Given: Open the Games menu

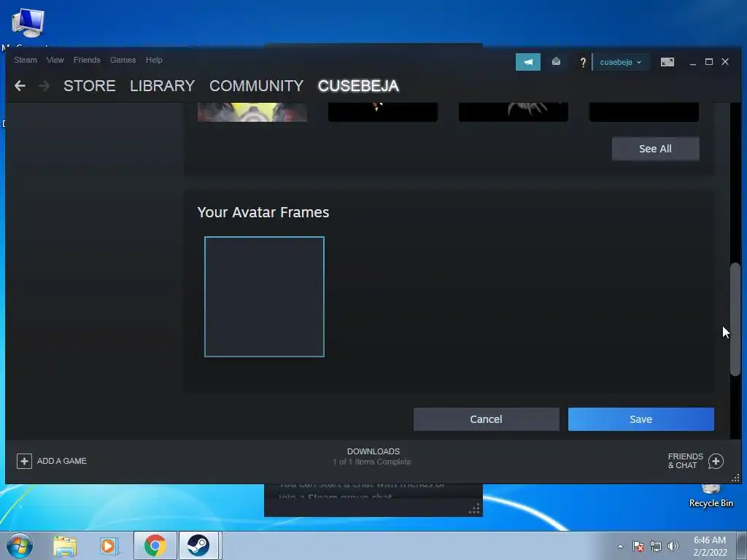Looking at the screenshot, I should point(123,60).
